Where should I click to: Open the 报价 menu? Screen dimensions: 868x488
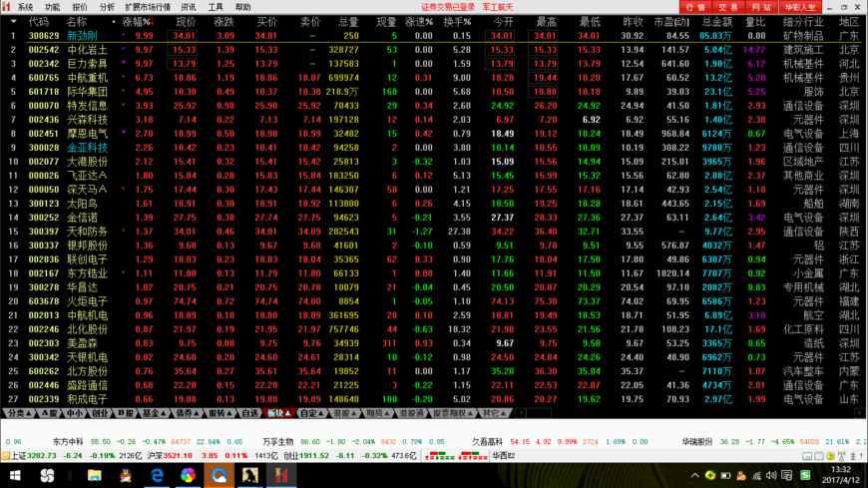[80, 7]
